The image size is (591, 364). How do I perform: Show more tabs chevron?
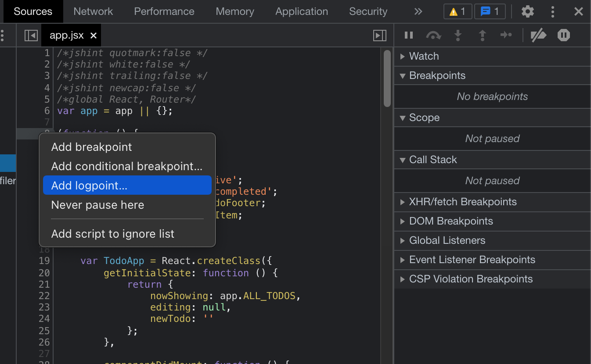point(418,11)
